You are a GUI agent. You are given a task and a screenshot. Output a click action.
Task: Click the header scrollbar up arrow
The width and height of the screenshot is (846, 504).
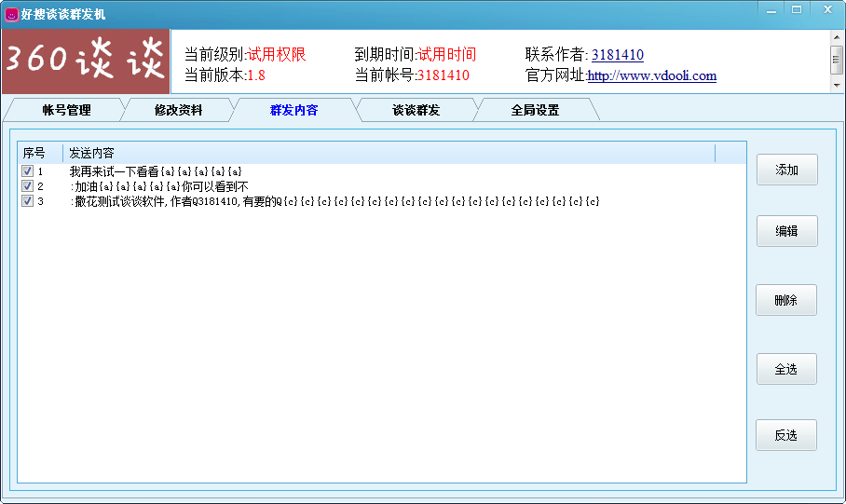coord(837,37)
